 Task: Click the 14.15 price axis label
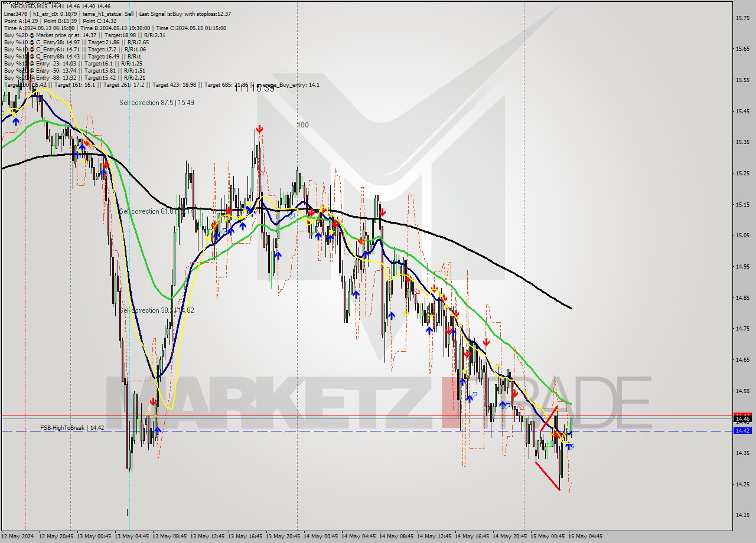point(742,515)
